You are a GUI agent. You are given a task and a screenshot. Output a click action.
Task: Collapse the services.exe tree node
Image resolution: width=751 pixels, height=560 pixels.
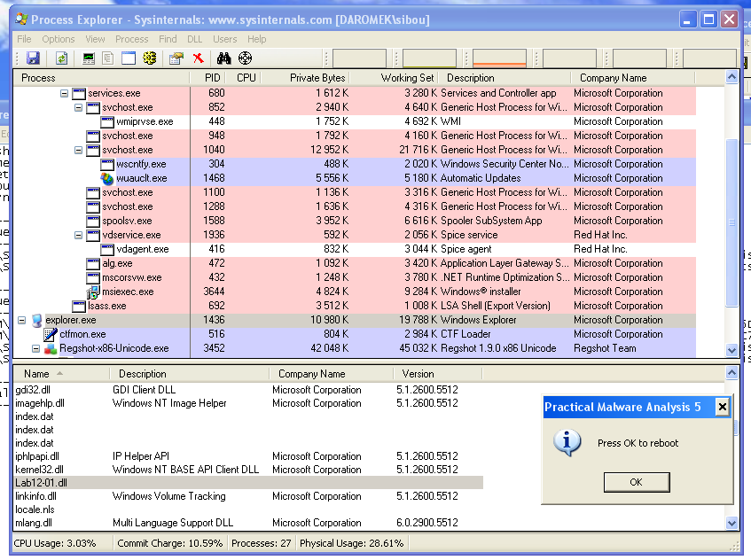tap(64, 93)
